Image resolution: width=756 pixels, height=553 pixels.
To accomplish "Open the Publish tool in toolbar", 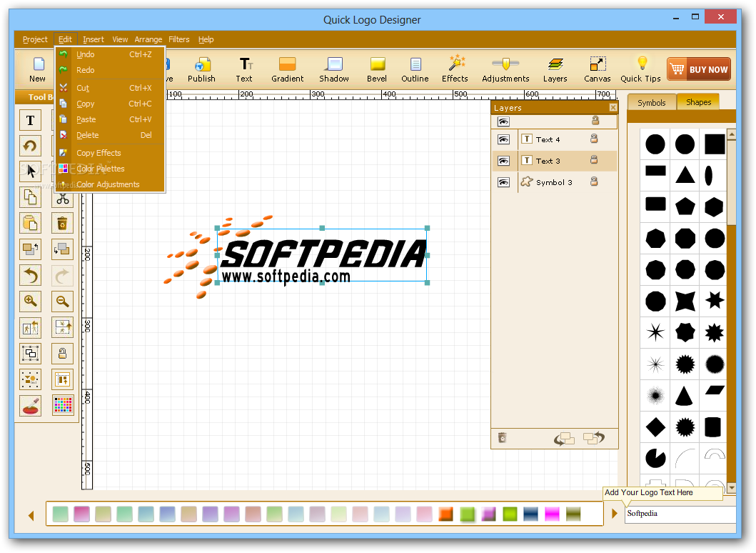I will coord(201,69).
